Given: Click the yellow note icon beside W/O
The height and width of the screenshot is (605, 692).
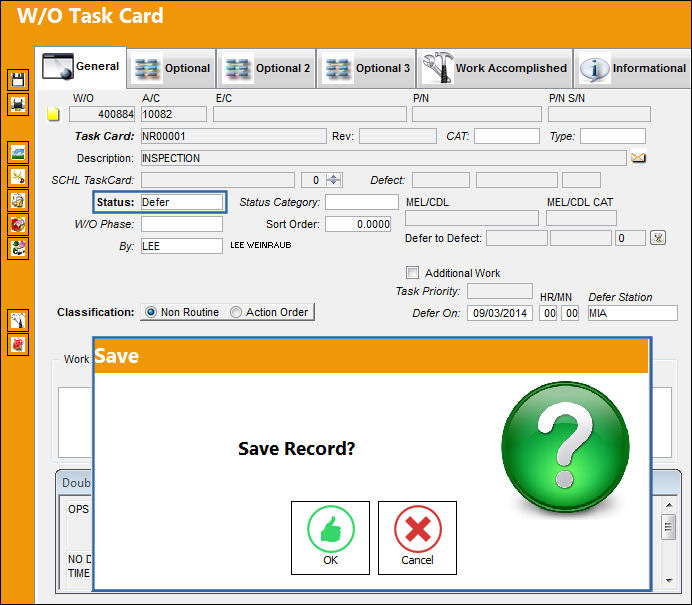Looking at the screenshot, I should pos(53,114).
